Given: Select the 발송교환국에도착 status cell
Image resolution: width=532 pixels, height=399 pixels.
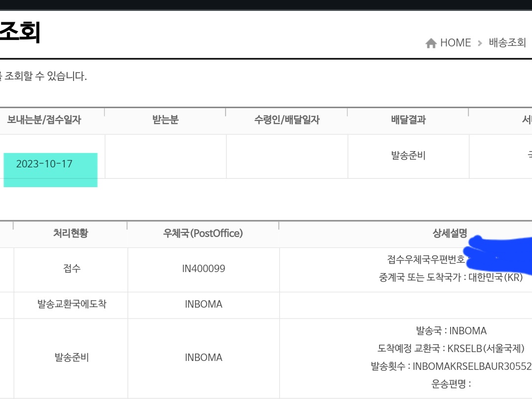Looking at the screenshot, I should pos(72,304).
